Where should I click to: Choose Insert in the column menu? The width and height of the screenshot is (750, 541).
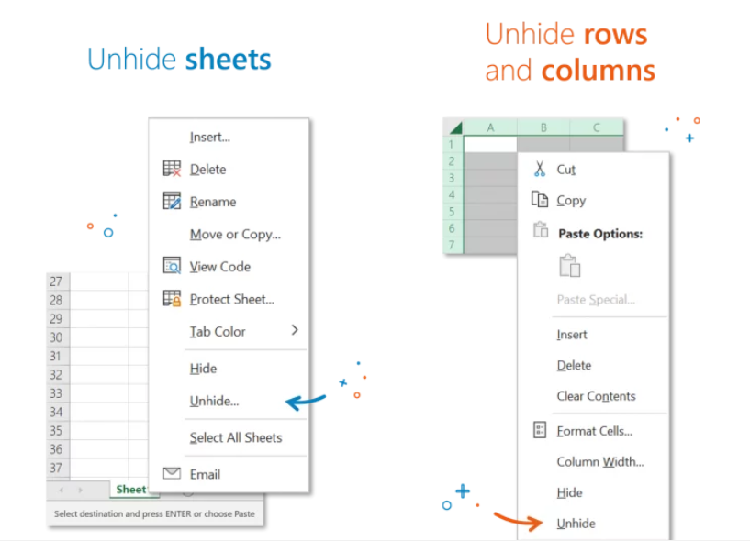572,334
